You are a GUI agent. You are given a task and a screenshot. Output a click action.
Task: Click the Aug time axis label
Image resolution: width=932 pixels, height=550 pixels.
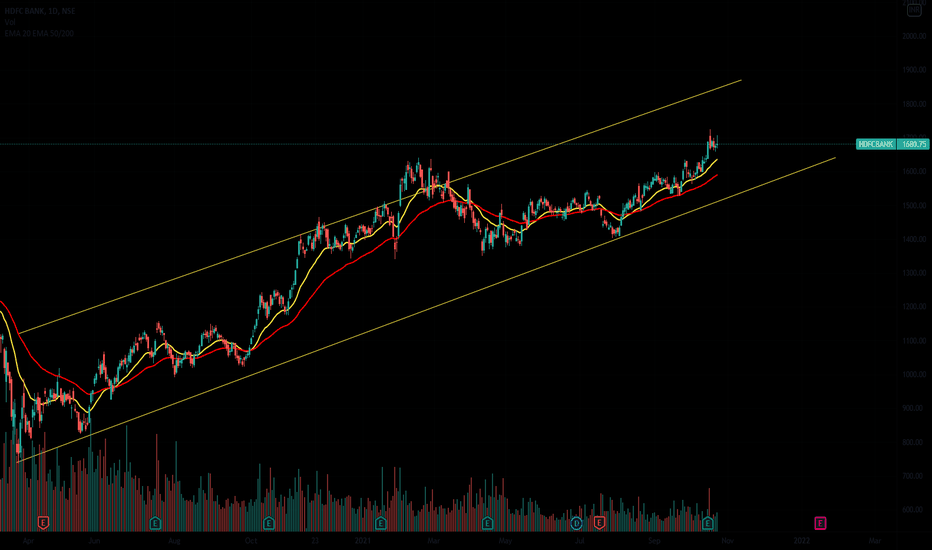tap(174, 540)
